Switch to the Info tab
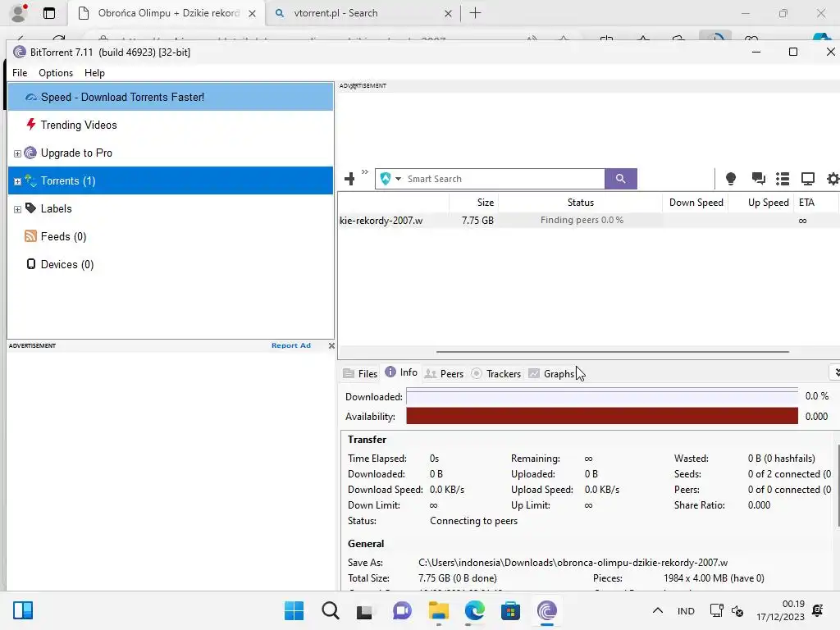Image resolution: width=840 pixels, height=630 pixels. click(x=401, y=372)
